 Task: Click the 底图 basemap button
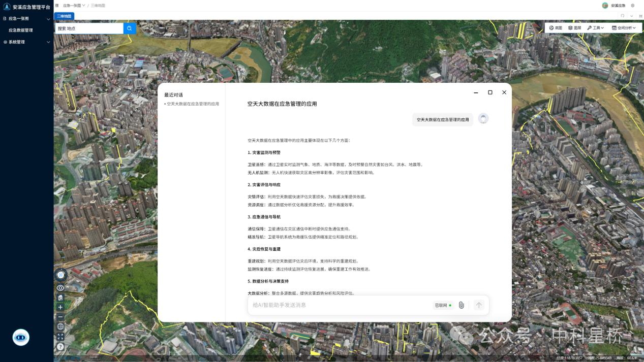click(556, 28)
